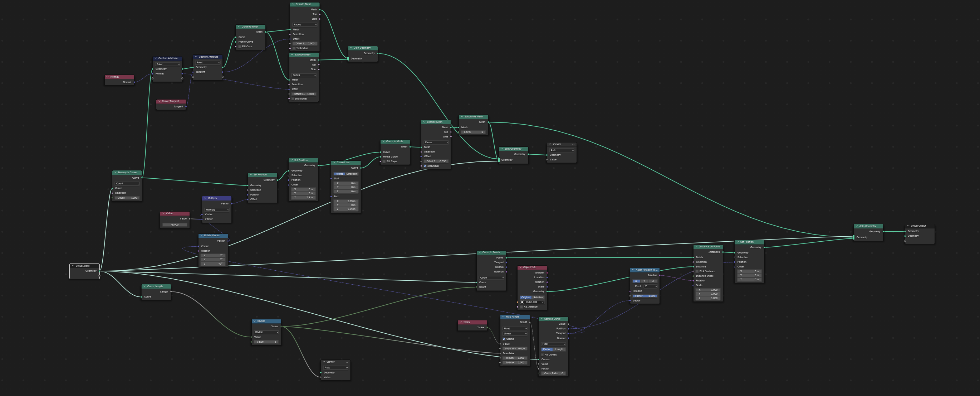This screenshot has height=396, width=980.
Task: Click the Level field in Subdivide Mesh
Action: [473, 132]
